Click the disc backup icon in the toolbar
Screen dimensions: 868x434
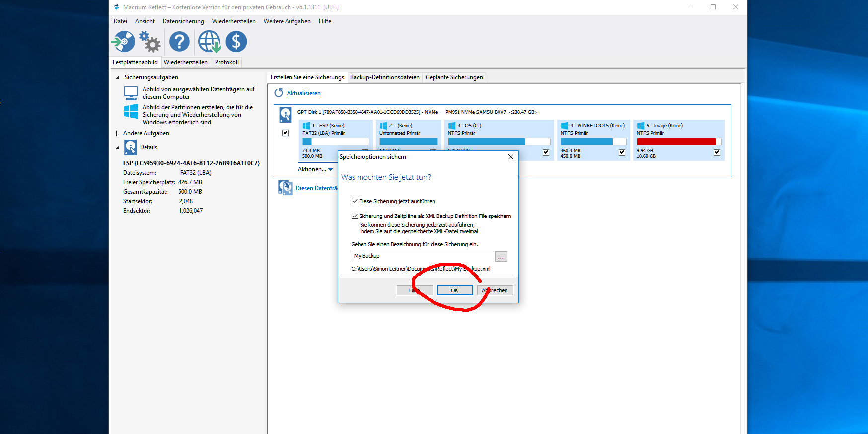tap(123, 42)
